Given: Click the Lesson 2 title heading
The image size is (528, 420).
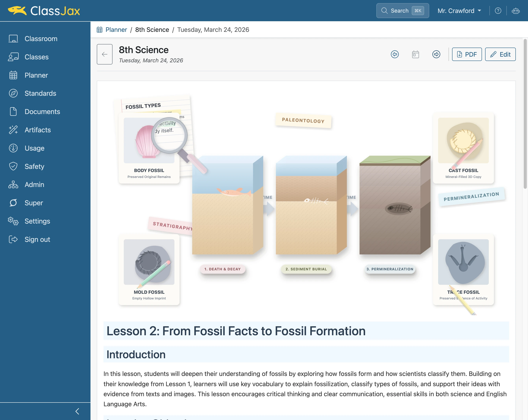Looking at the screenshot, I should click(236, 331).
